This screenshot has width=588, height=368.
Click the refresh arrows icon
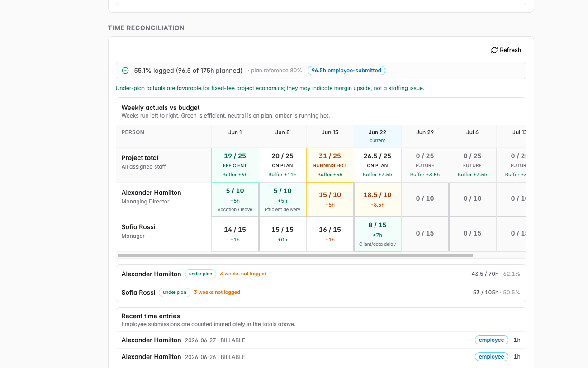pyautogui.click(x=494, y=50)
